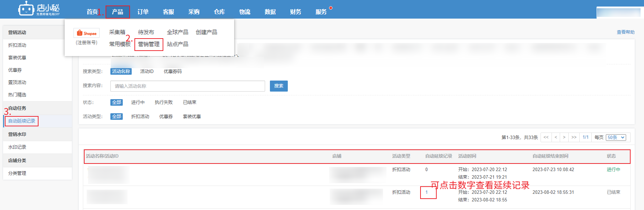This screenshot has width=644, height=210.
Task: Select search type 活动ID
Action: (147, 71)
